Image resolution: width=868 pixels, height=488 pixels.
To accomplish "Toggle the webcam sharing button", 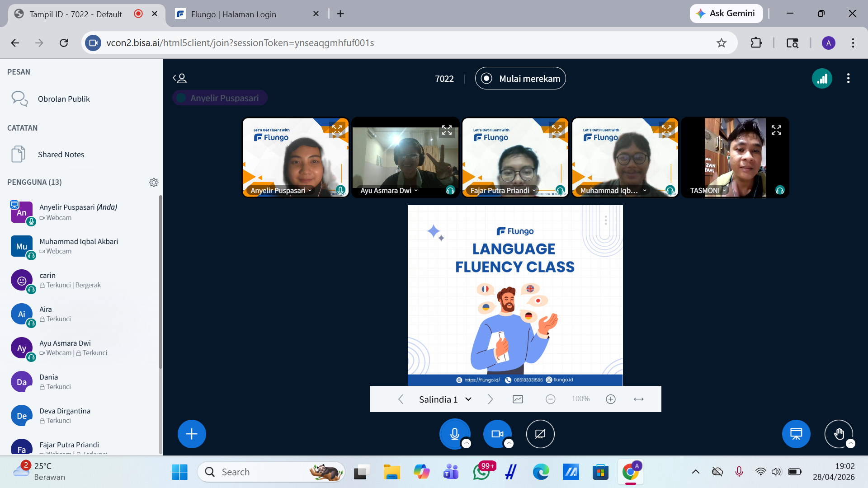I will [497, 434].
